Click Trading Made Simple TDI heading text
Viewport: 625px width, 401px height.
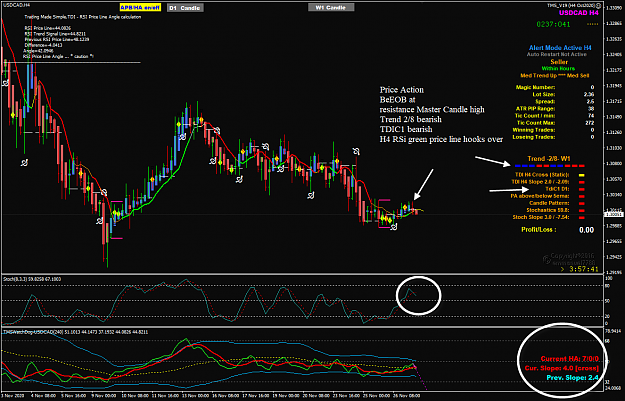pyautogui.click(x=83, y=17)
